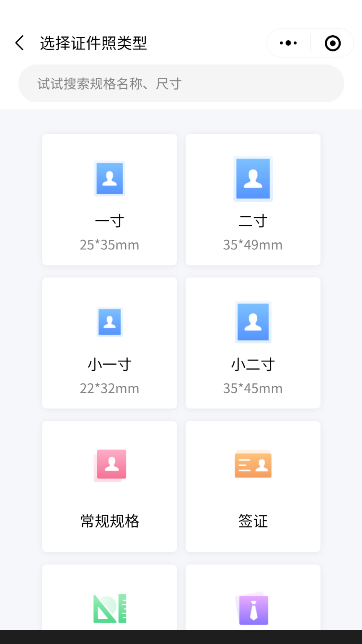
Task: Close mini program via target circle icon
Action: 333,43
